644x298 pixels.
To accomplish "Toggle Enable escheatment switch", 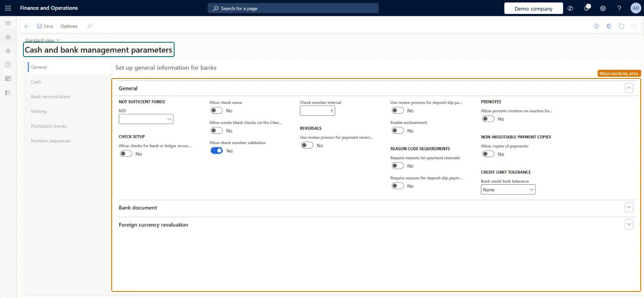I will pyautogui.click(x=398, y=131).
